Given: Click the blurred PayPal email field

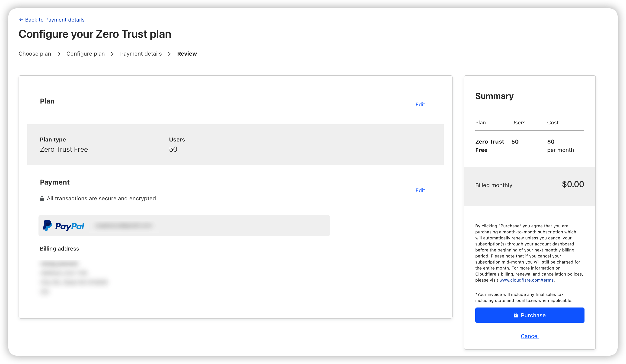Looking at the screenshot, I should (124, 226).
